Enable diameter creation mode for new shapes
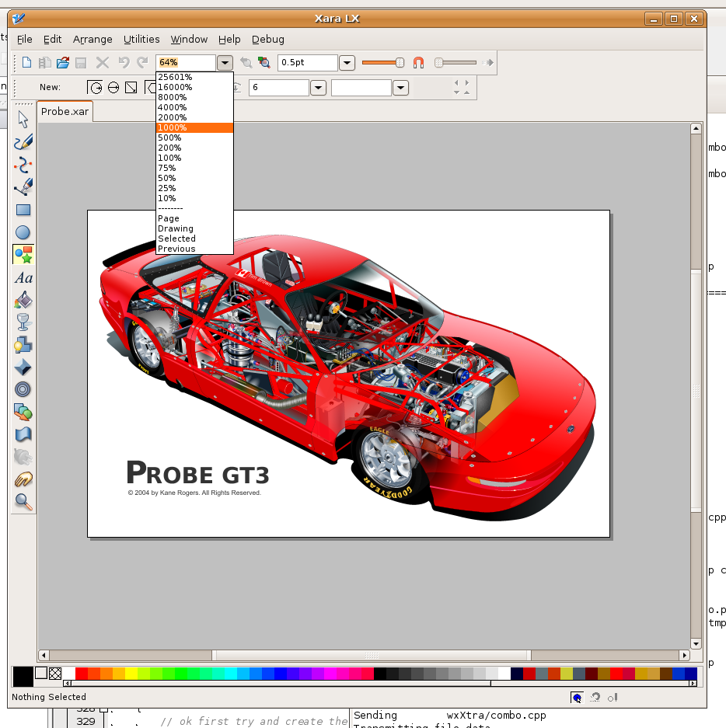The width and height of the screenshot is (726, 728). [x=113, y=87]
